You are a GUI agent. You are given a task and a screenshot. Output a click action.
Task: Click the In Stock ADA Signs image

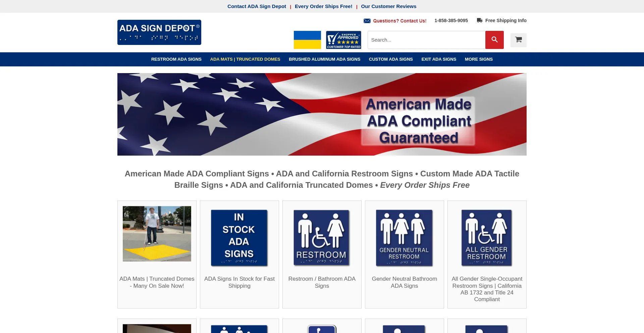[x=239, y=238]
